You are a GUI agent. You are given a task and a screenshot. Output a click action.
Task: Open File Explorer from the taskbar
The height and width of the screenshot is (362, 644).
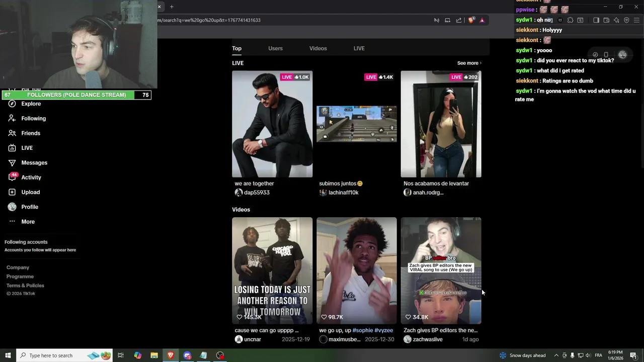tap(154, 355)
